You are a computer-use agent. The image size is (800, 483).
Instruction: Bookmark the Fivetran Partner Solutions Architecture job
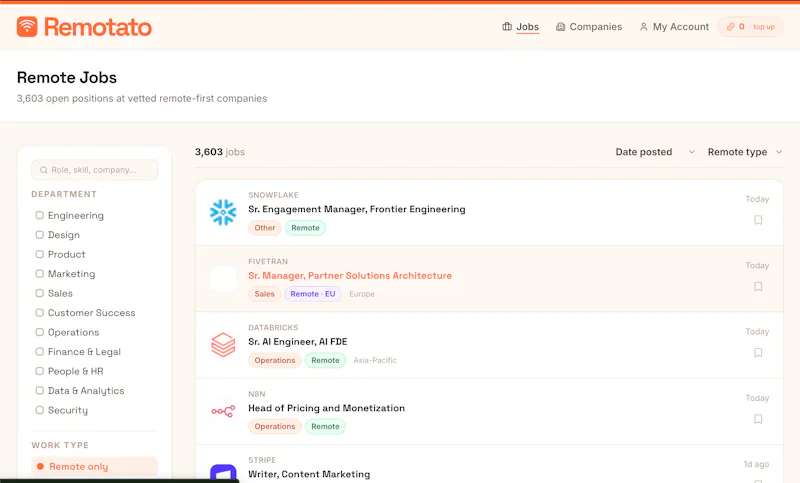click(x=758, y=286)
